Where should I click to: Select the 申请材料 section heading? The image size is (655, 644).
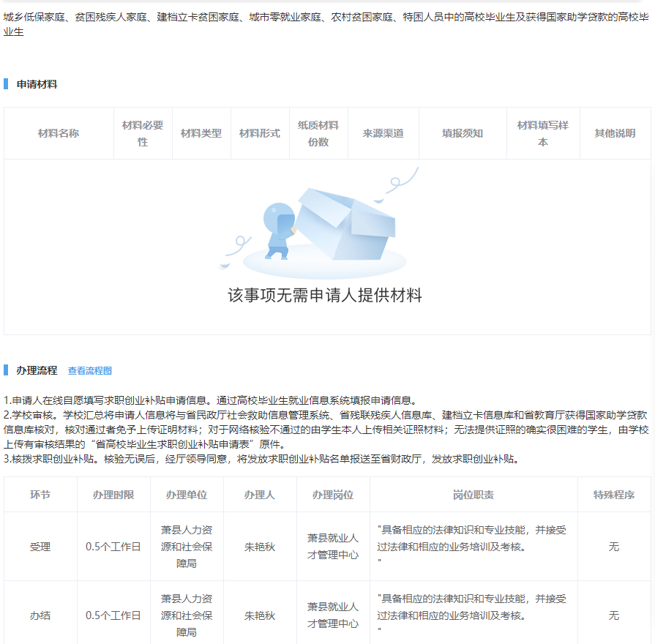37,84
